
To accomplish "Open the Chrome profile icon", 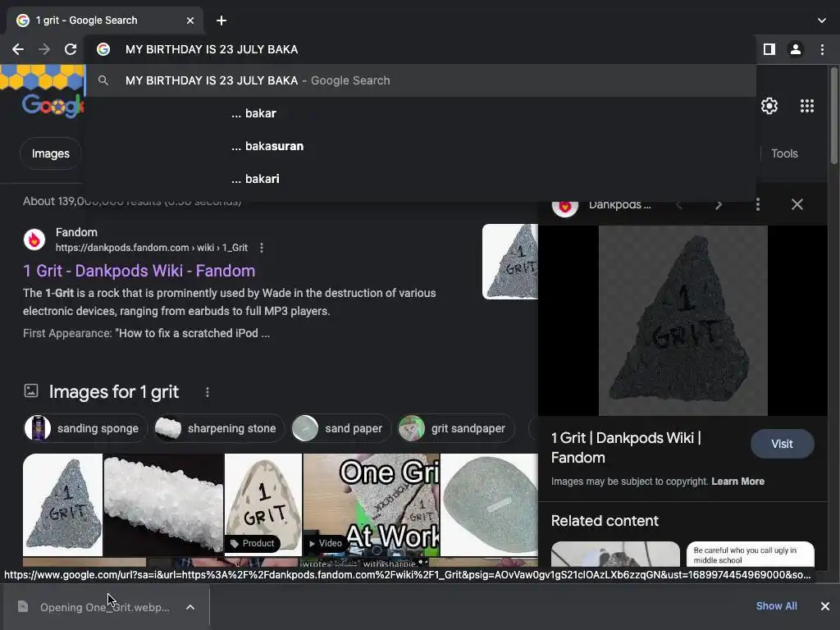I will pyautogui.click(x=796, y=49).
